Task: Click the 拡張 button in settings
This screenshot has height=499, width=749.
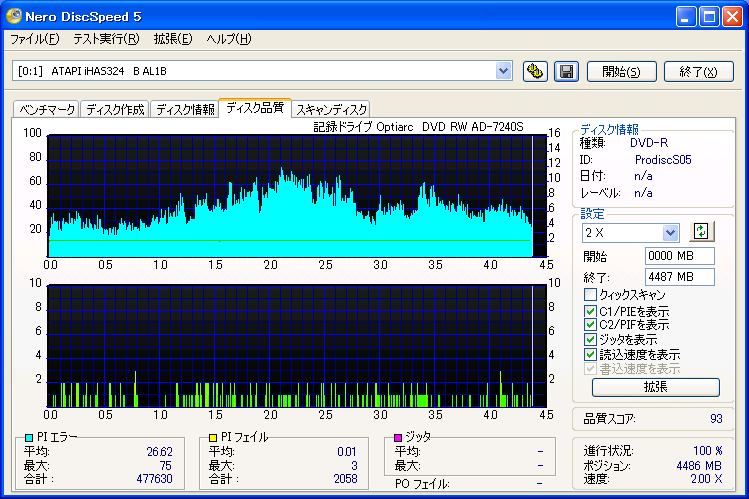Action: [655, 387]
